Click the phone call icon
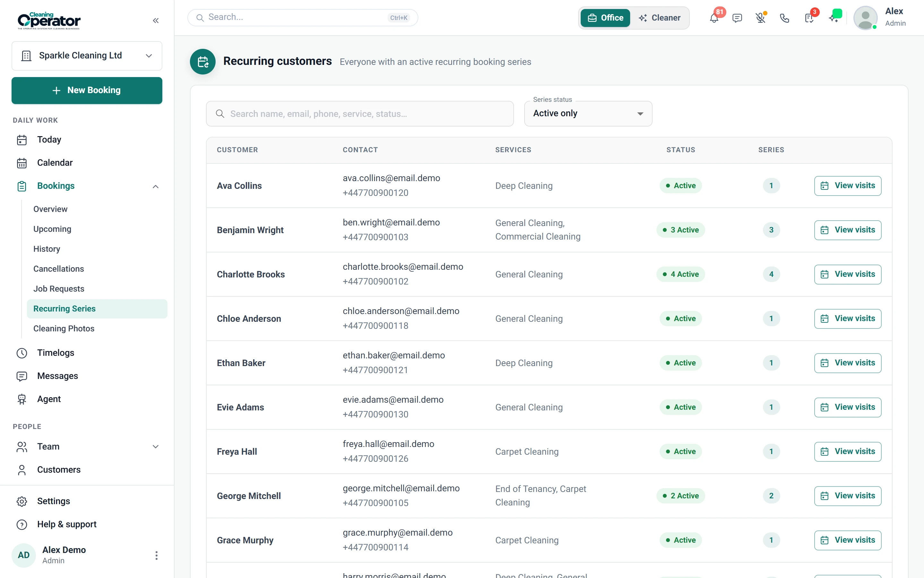 pos(784,18)
